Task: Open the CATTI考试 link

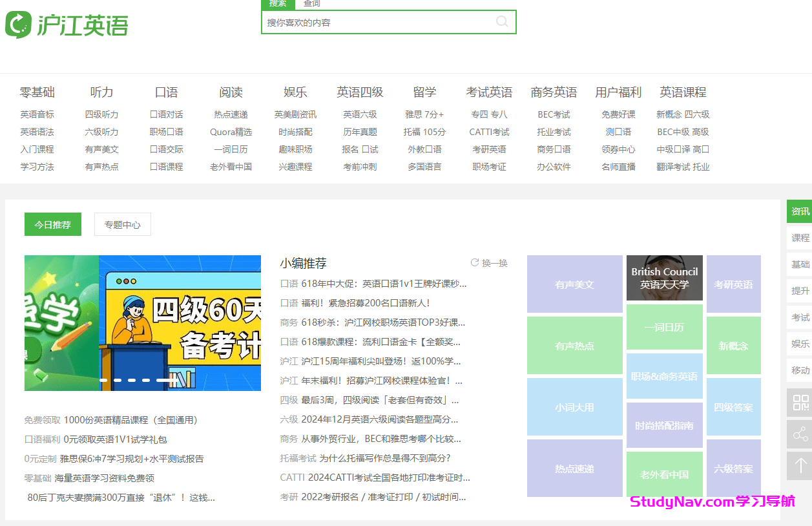Action: pyautogui.click(x=489, y=131)
